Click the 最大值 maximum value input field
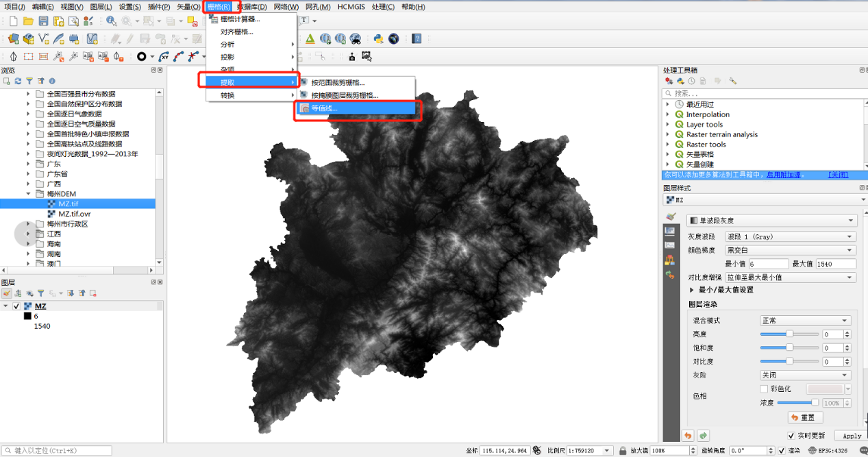Screen dimensions: 868x457 tap(836, 264)
